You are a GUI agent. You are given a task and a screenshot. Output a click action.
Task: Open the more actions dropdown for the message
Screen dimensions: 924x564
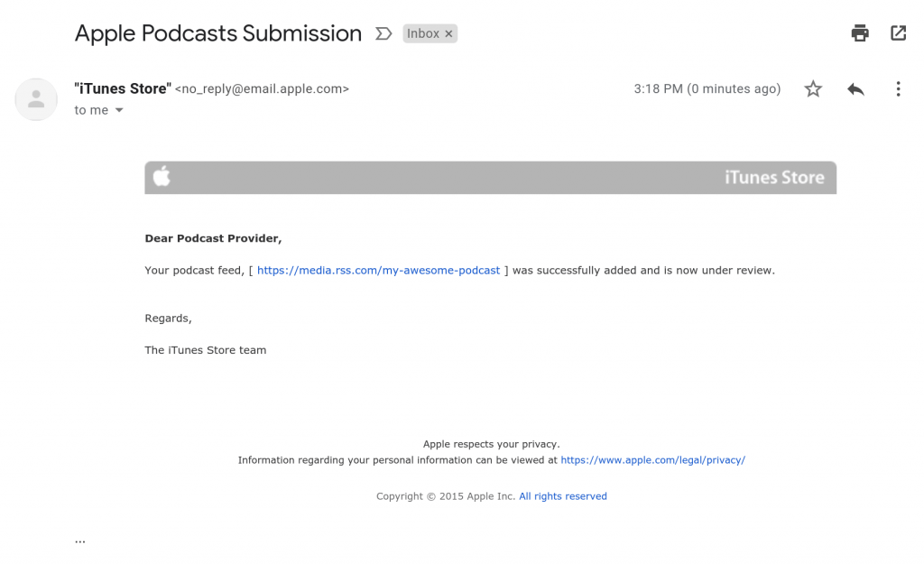tap(898, 88)
